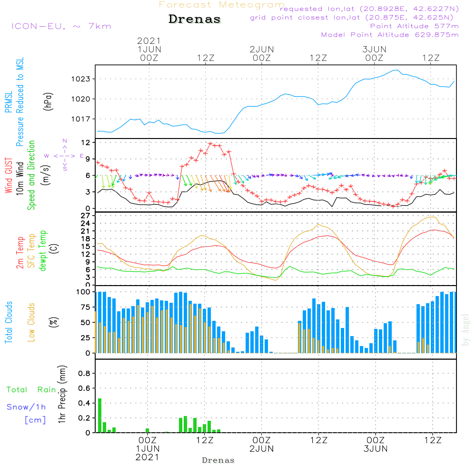Click the 'Model Point Altitude 629.875m' text
The width and height of the screenshot is (476, 476).
390,35
